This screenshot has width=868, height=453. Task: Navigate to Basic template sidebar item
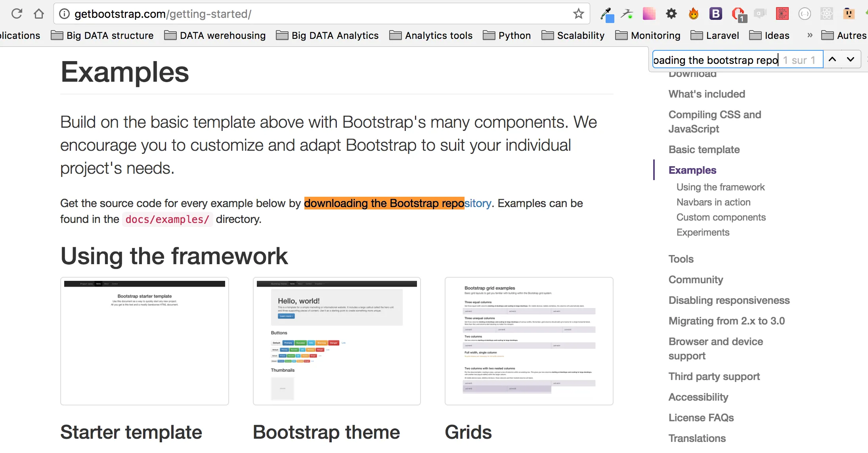[x=704, y=150]
